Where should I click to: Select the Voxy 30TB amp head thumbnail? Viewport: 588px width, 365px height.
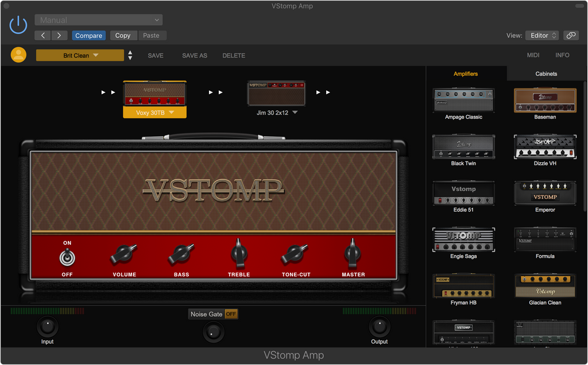(154, 94)
